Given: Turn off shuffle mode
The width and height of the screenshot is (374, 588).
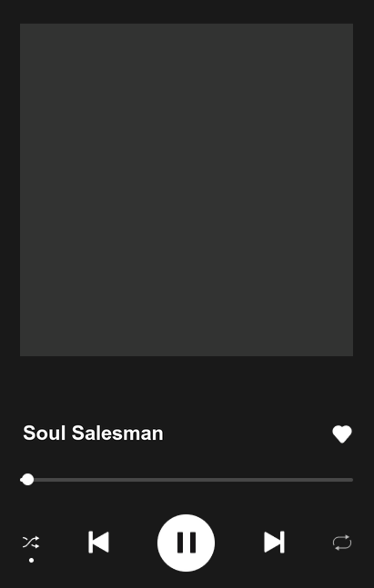Looking at the screenshot, I should pyautogui.click(x=31, y=543).
